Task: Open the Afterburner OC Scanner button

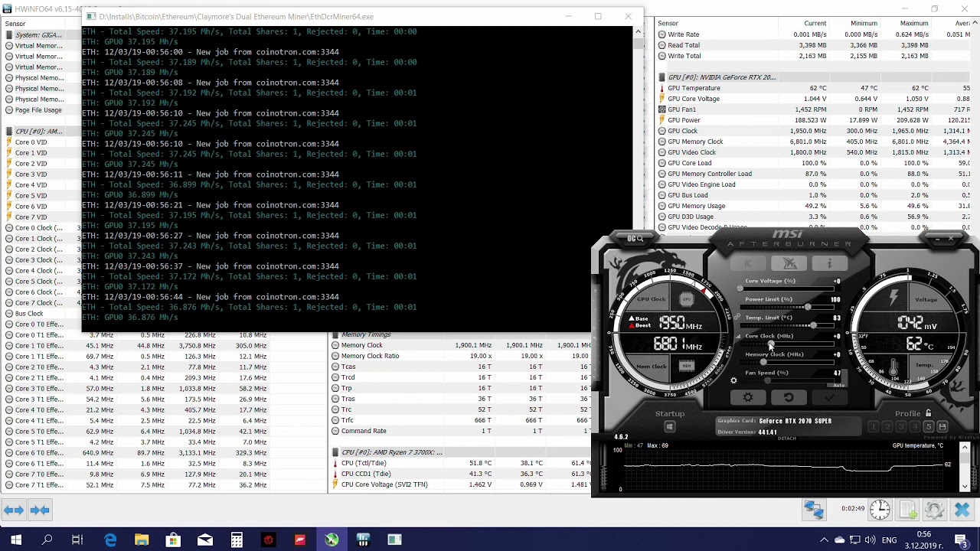Action: tap(635, 239)
